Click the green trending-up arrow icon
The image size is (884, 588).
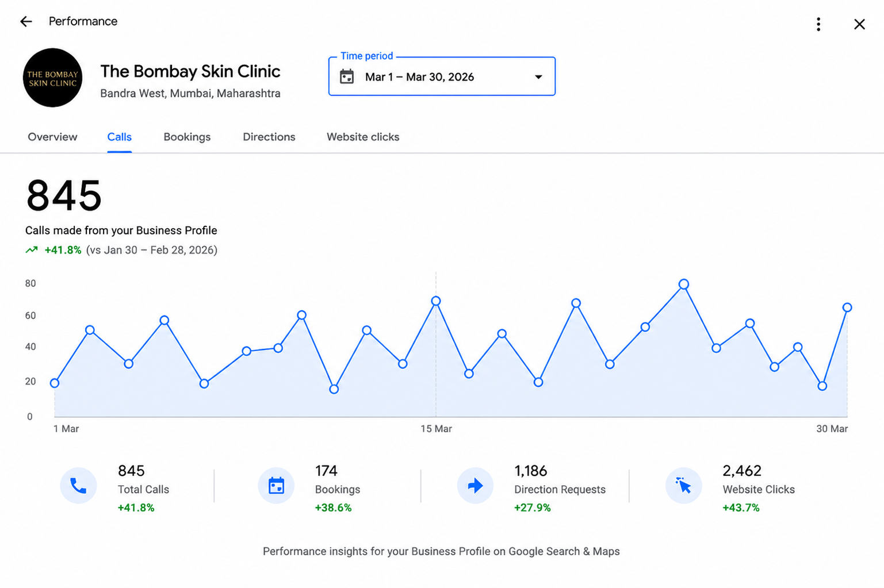[x=32, y=250]
